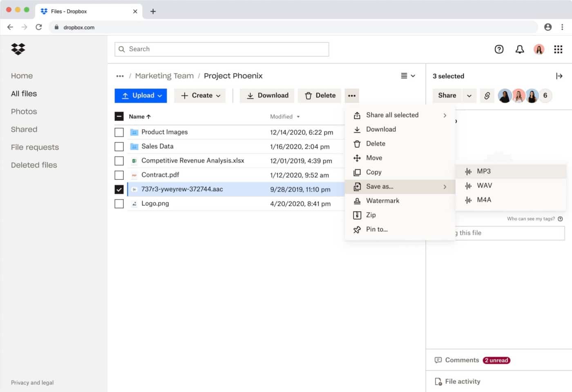Click the Dropbox logo in sidebar
This screenshot has width=572, height=392.
[18, 49]
